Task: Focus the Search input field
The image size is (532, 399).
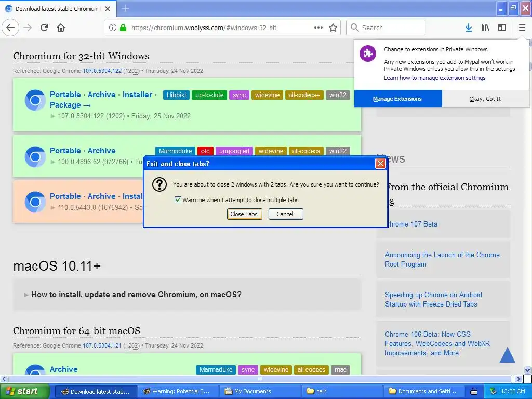Action: (385, 28)
